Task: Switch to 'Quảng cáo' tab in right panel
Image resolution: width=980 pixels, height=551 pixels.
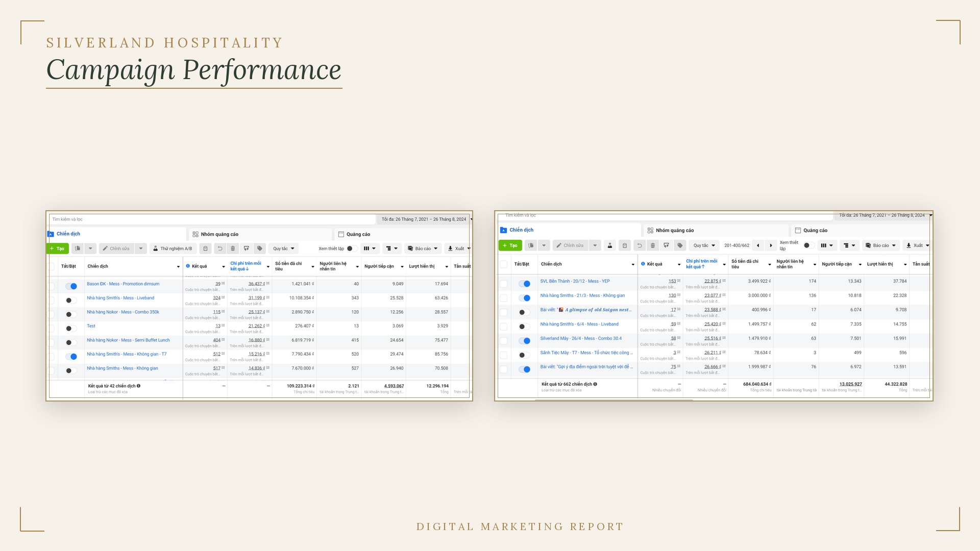Action: 861,230
